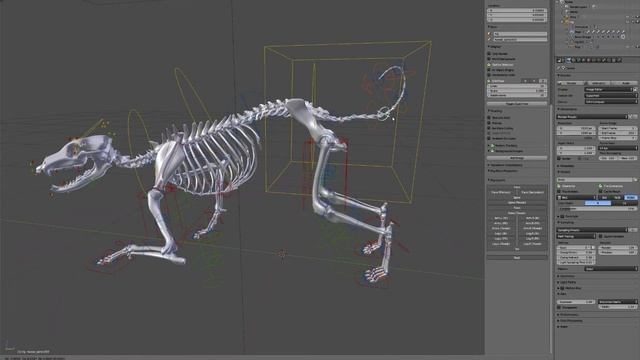Click the Animation render button
Viewport: 640px width, 360px height.
[x=598, y=83]
